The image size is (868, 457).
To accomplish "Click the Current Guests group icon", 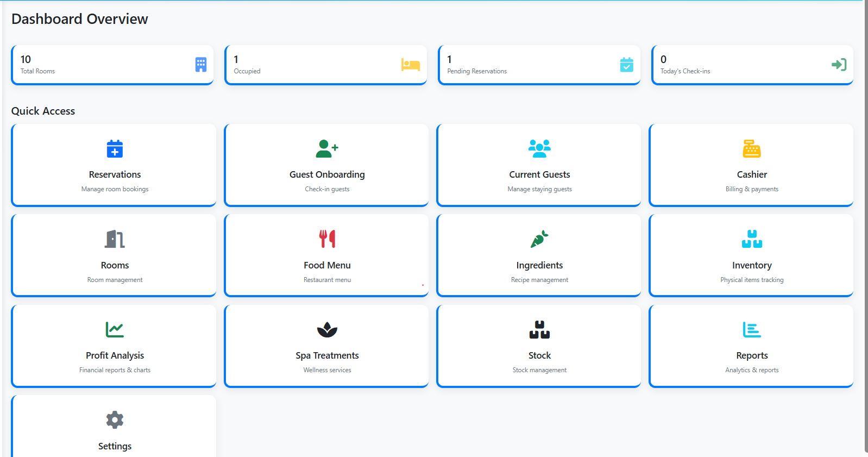I will [539, 148].
